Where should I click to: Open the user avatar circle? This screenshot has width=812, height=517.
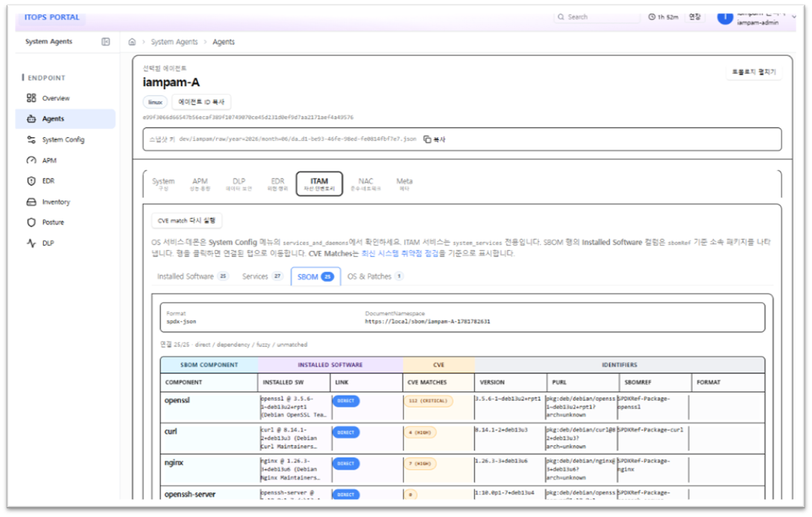click(725, 17)
